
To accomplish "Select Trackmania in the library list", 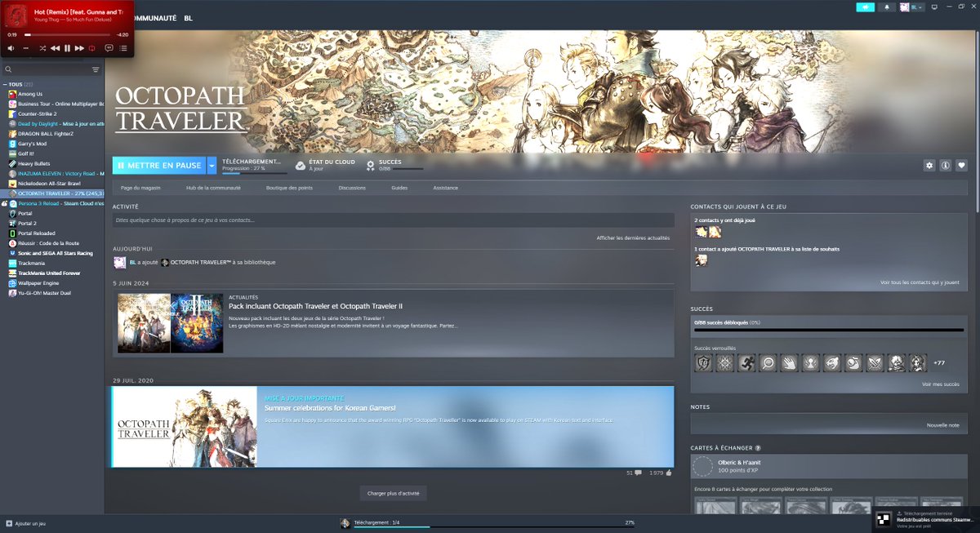I will coord(31,263).
